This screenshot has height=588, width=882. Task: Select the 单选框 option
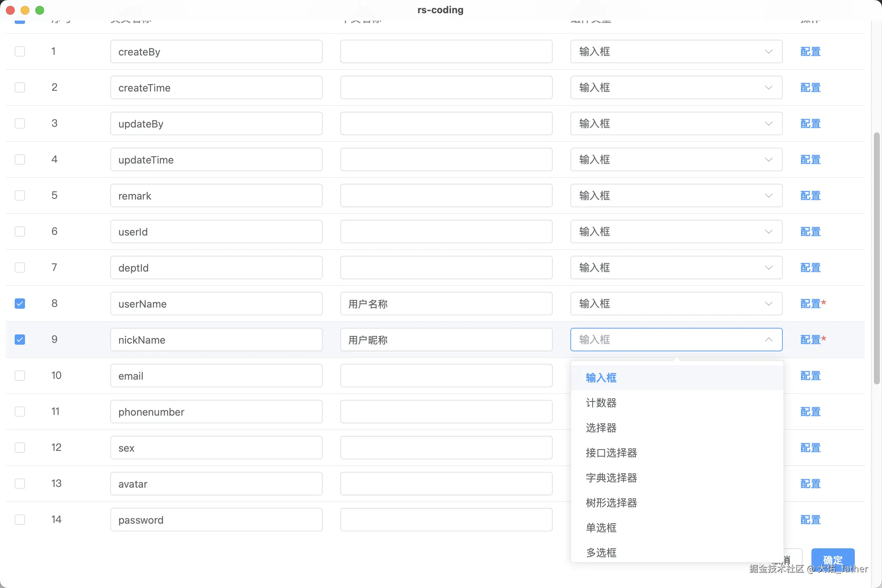(601, 528)
